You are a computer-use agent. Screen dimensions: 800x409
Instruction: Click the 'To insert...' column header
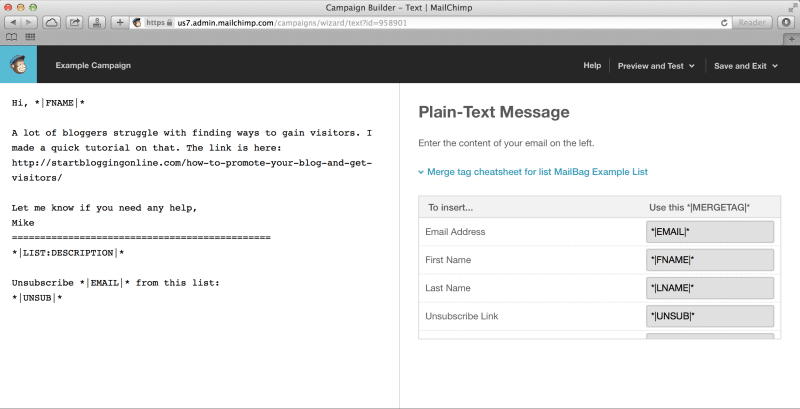[x=451, y=208]
